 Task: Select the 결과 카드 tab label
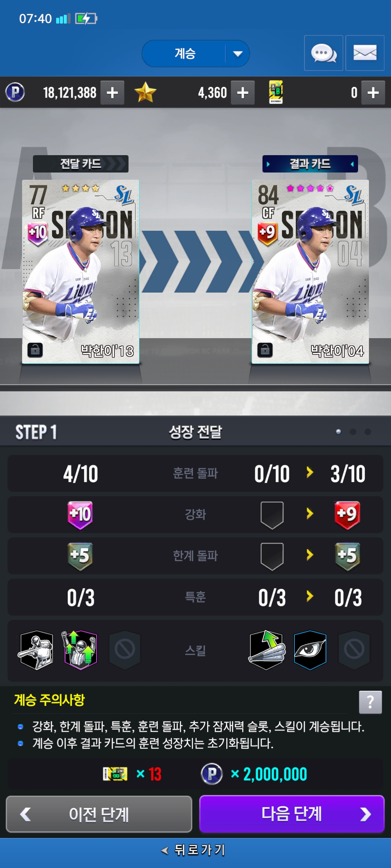click(310, 164)
